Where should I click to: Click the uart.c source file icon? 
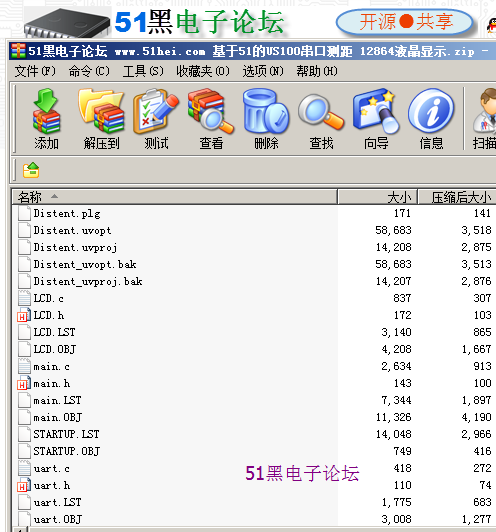click(24, 468)
